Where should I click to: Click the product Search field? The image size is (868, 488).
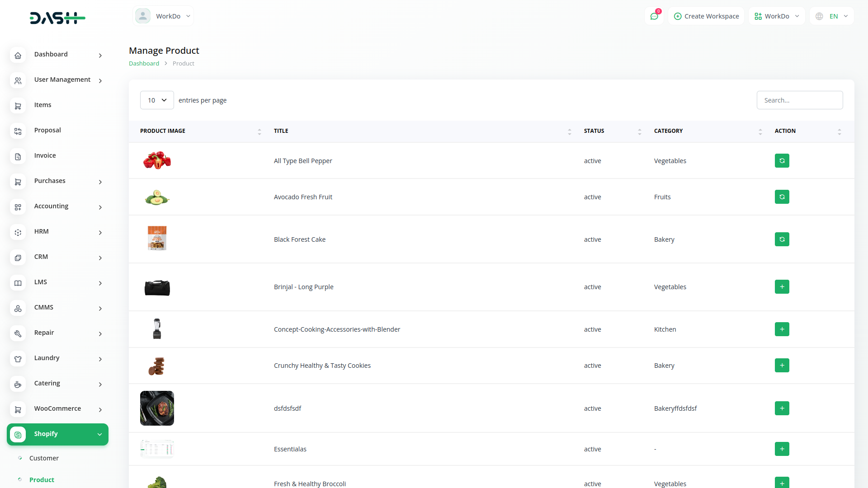coord(799,100)
